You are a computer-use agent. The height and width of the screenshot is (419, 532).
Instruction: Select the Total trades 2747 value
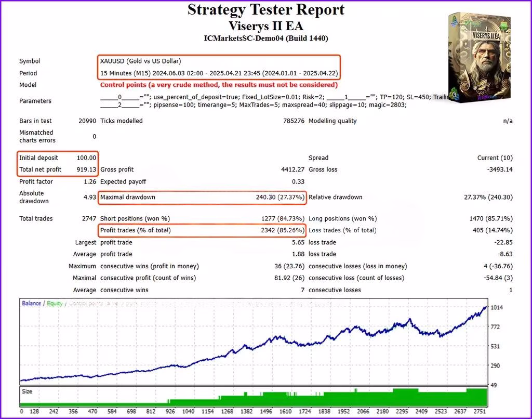click(89, 219)
